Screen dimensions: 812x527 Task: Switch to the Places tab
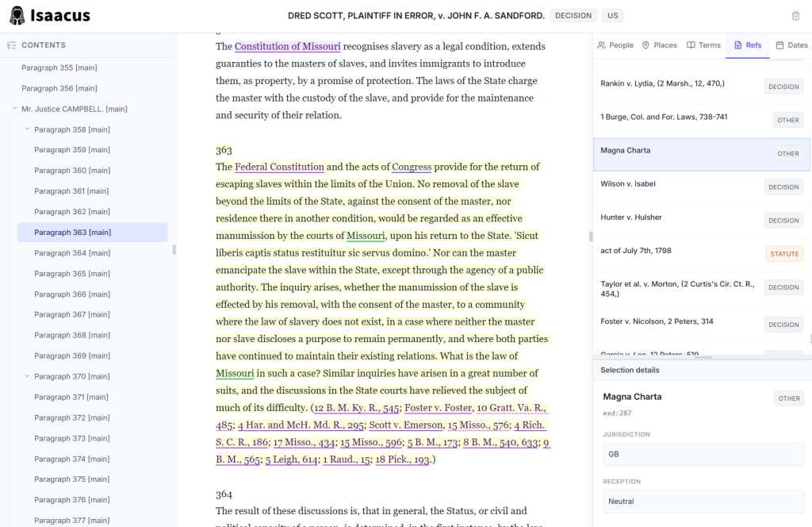pos(659,45)
